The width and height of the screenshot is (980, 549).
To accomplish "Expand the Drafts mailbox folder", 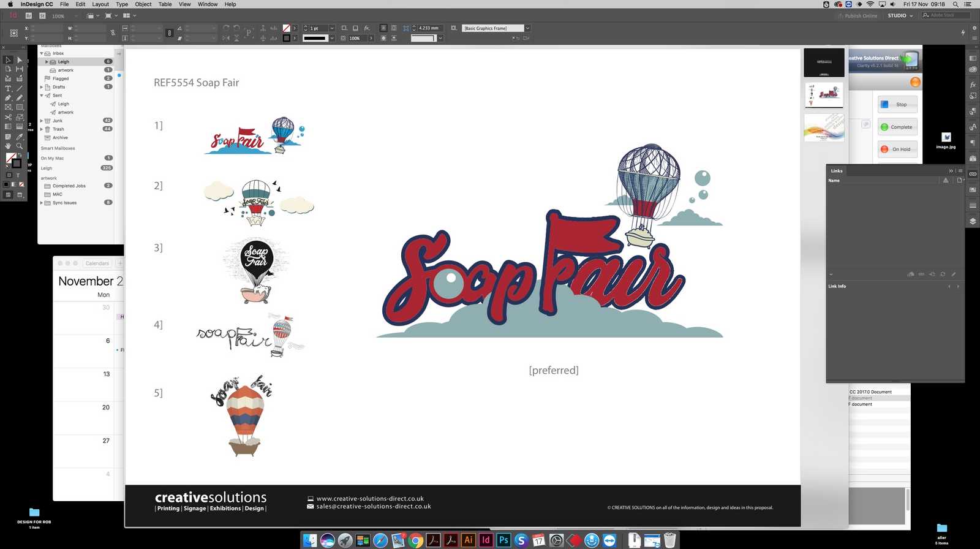I will (x=42, y=87).
